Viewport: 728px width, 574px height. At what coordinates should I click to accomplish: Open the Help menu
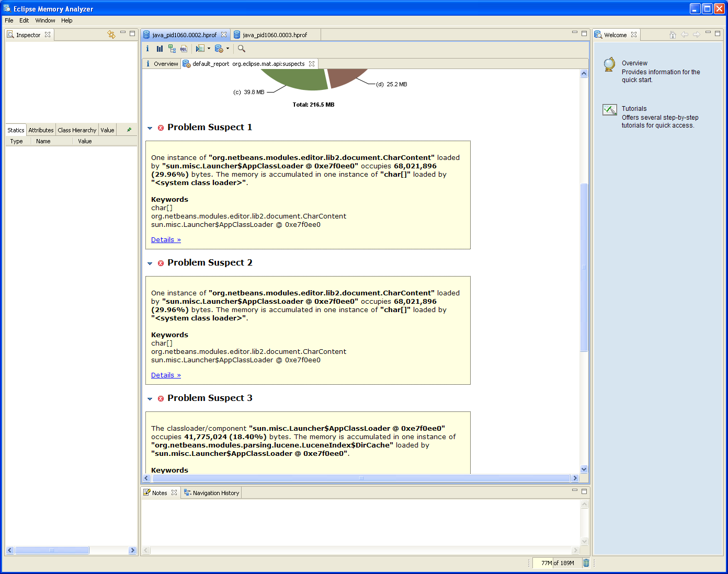pos(66,20)
